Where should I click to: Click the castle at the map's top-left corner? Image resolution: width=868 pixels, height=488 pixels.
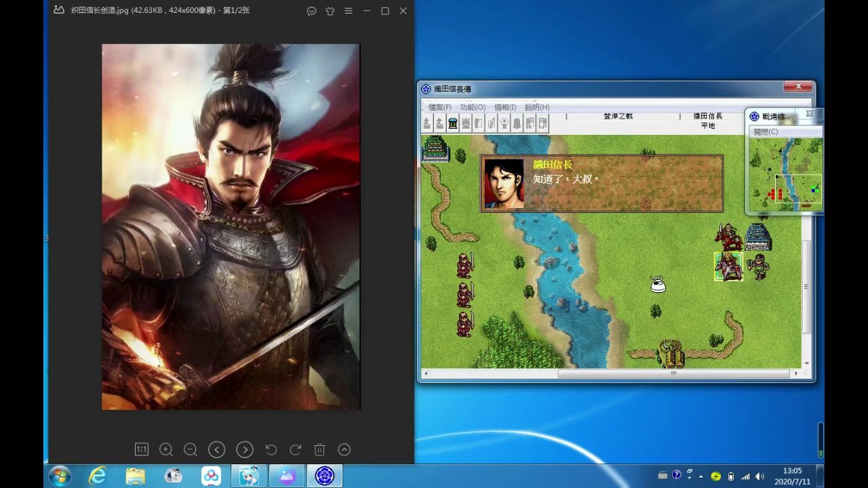[x=435, y=148]
